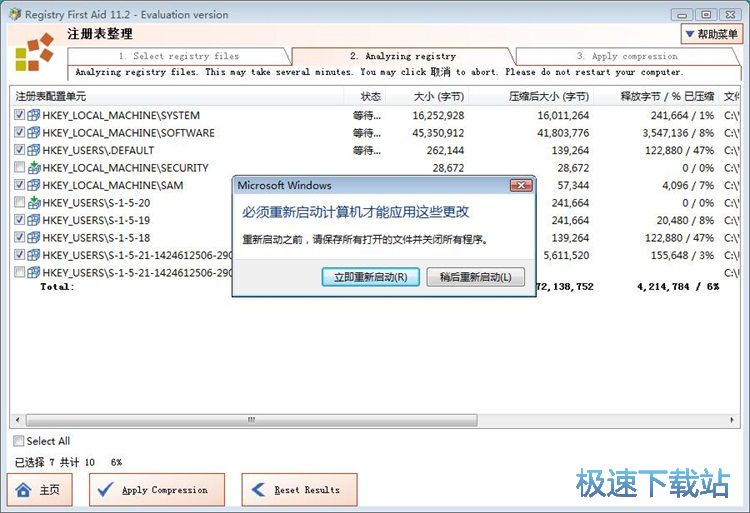Viewport: 750px width, 513px height.
Task: Toggle checkbox for HKEY_USERS\S-1-5-19
Action: click(x=20, y=219)
